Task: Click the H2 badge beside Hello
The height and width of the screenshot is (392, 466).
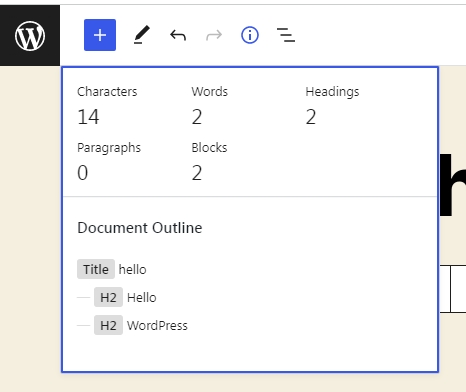Action: 108,297
